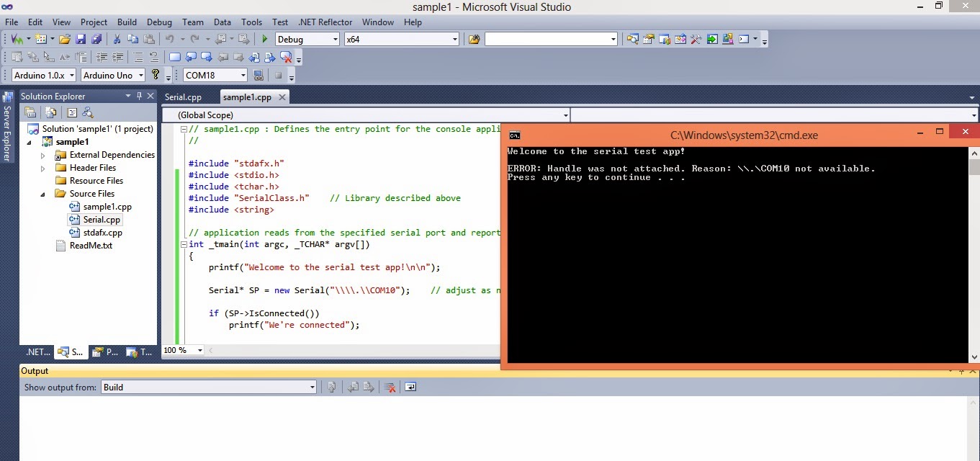Click the Paste clipboard icon
The image size is (980, 461).
tap(148, 39)
